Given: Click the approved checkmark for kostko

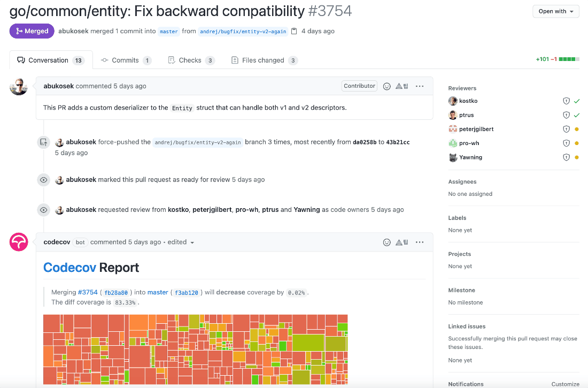Looking at the screenshot, I should click(x=577, y=101).
